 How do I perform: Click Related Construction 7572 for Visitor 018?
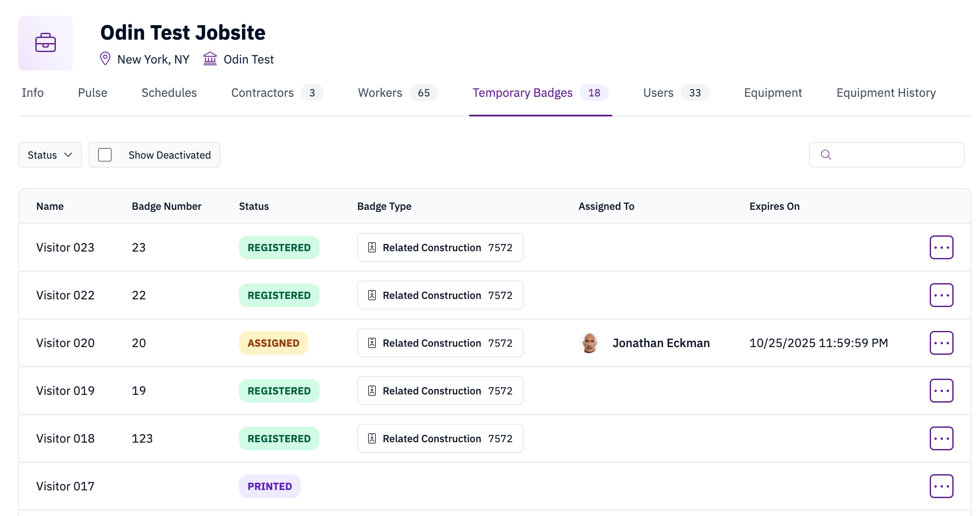(x=440, y=438)
